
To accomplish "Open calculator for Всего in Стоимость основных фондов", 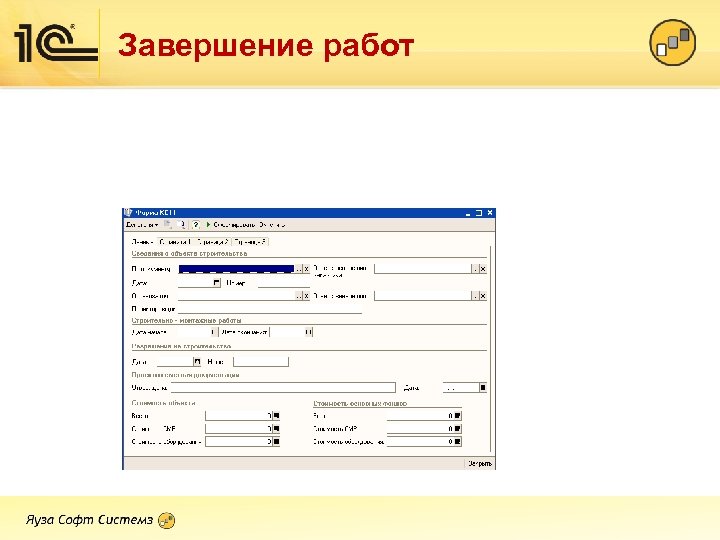I will 457,416.
